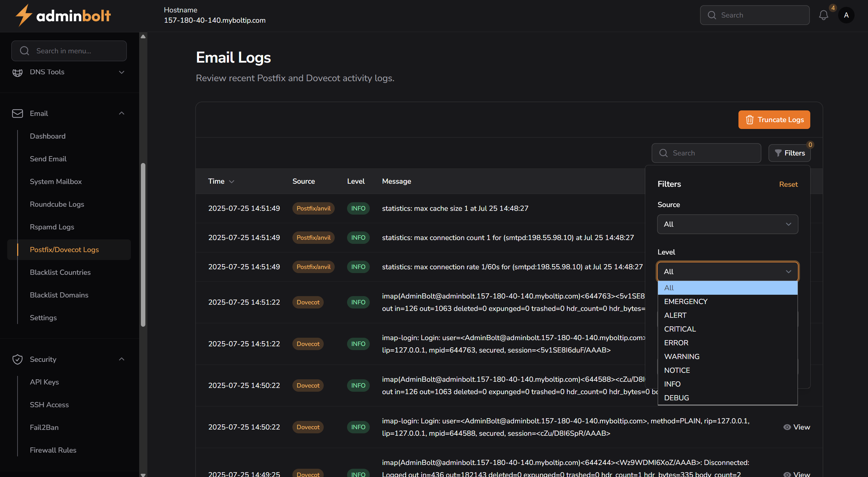The image size is (868, 477).
Task: Click the adminbolt lightning logo
Action: tap(24, 15)
